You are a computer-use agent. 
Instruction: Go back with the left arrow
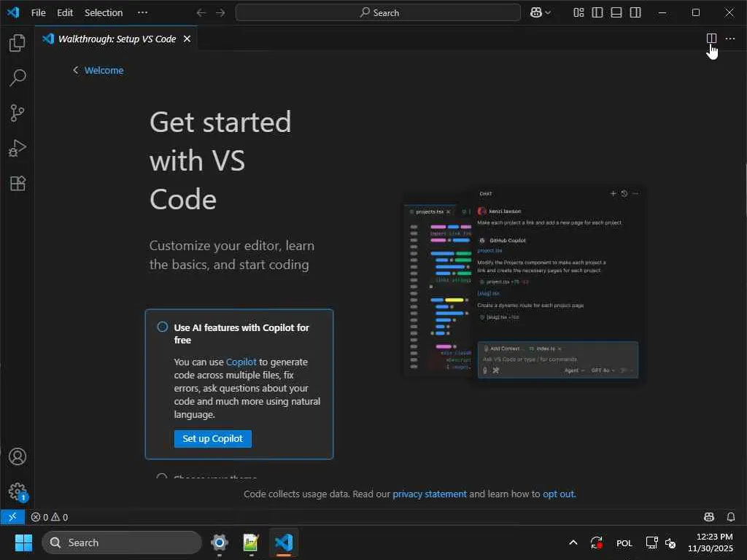tap(201, 13)
